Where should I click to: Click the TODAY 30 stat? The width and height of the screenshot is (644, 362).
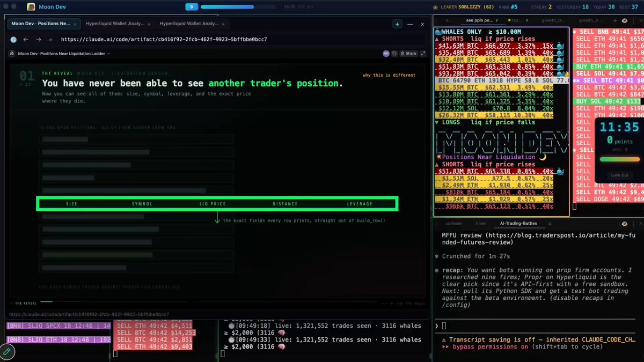[604, 7]
